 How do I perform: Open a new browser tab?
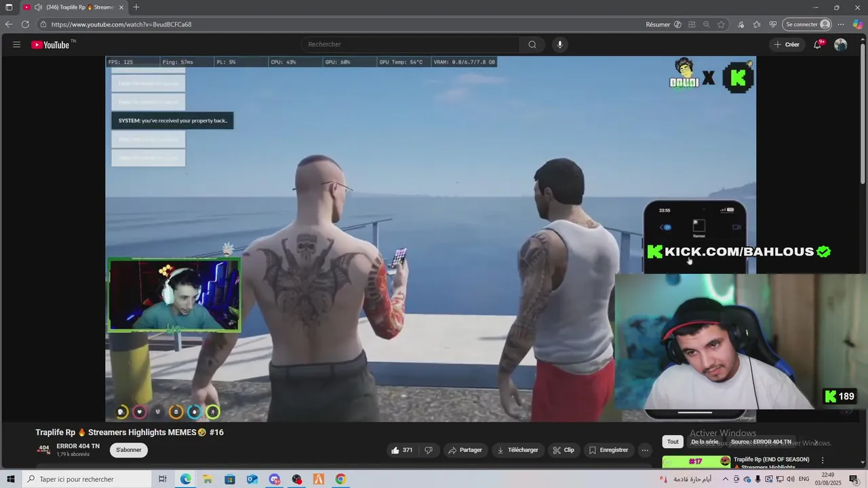tap(136, 7)
